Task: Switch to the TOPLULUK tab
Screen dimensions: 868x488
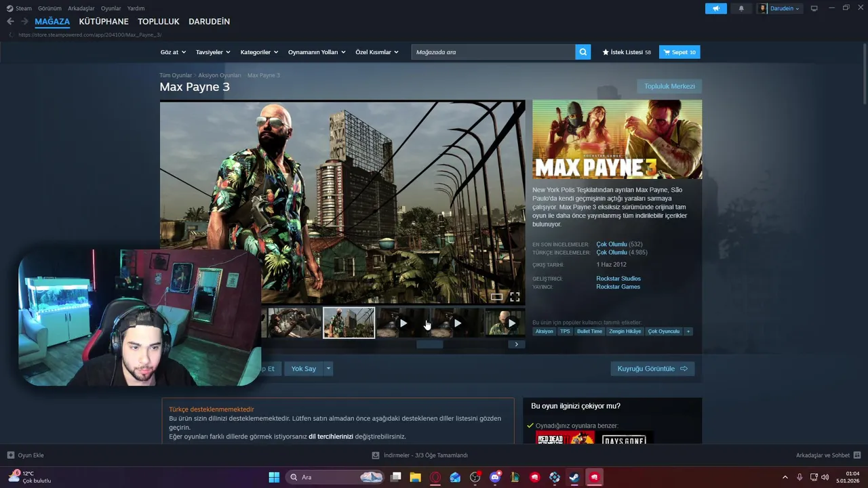Action: (159, 22)
